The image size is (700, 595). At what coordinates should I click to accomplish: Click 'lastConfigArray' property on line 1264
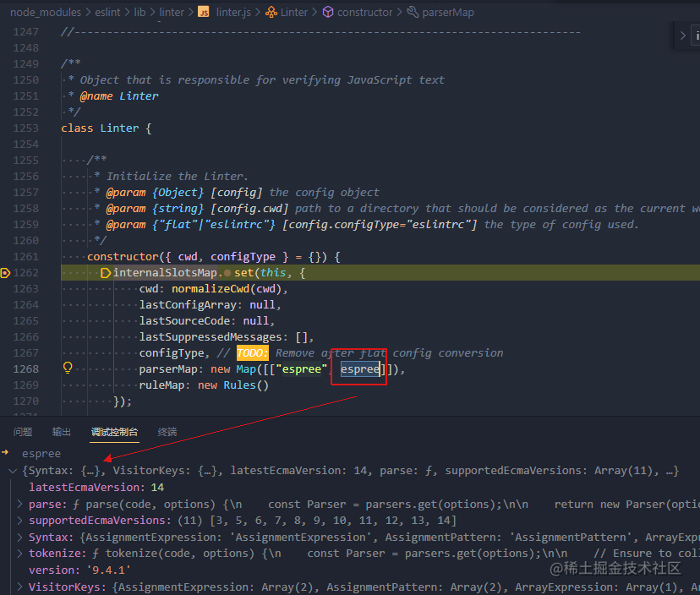coord(188,305)
